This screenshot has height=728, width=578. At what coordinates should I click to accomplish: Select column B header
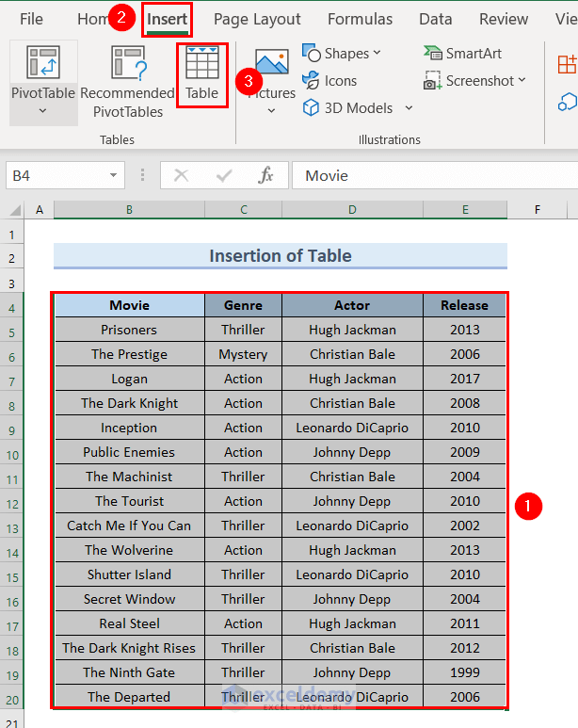coord(129,210)
